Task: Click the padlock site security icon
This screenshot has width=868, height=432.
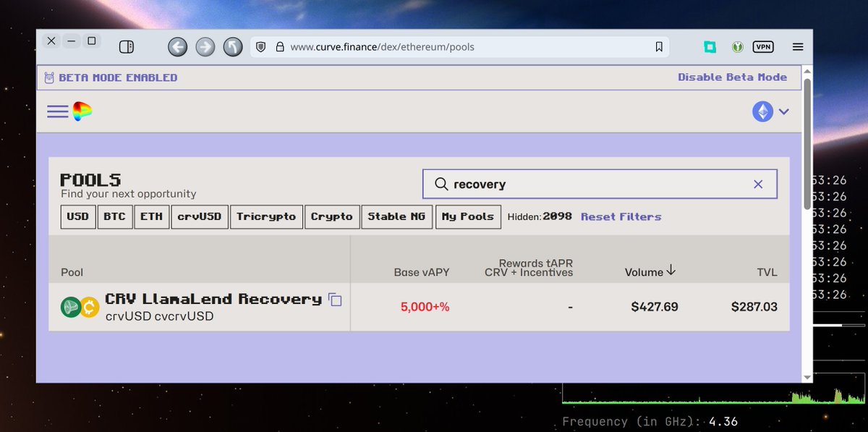Action: (280, 47)
